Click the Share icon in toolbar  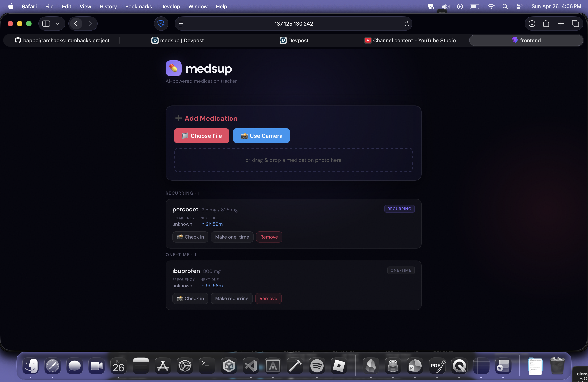click(546, 24)
